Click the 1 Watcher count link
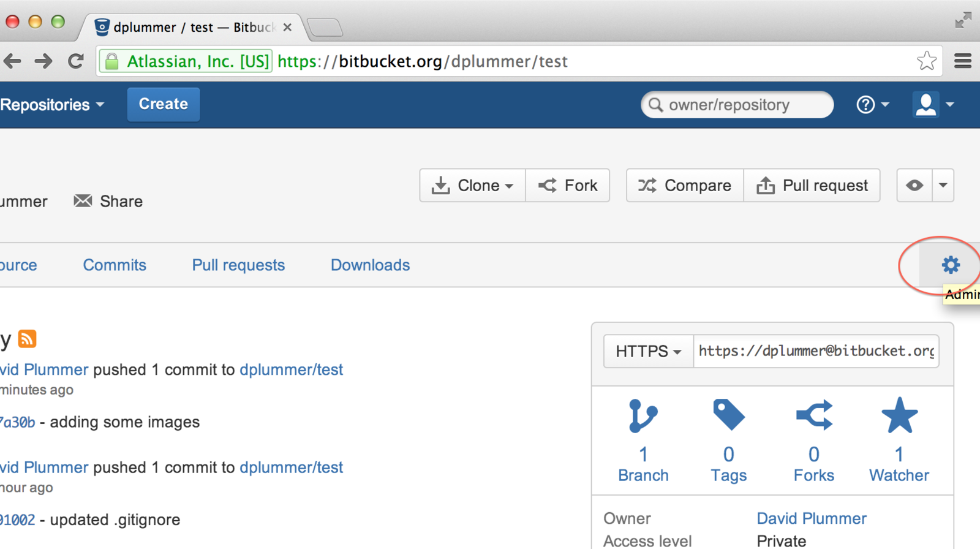The height and width of the screenshot is (549, 980). [x=899, y=464]
